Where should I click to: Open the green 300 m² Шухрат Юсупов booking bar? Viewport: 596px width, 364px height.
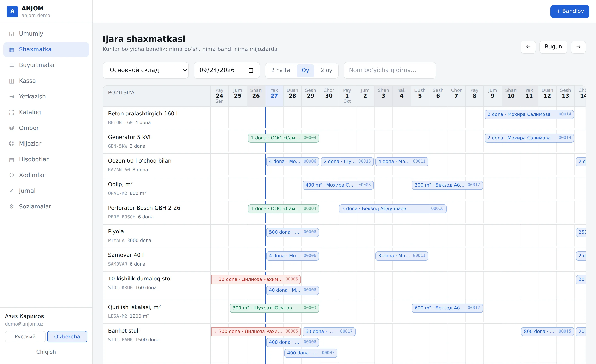pos(274,308)
